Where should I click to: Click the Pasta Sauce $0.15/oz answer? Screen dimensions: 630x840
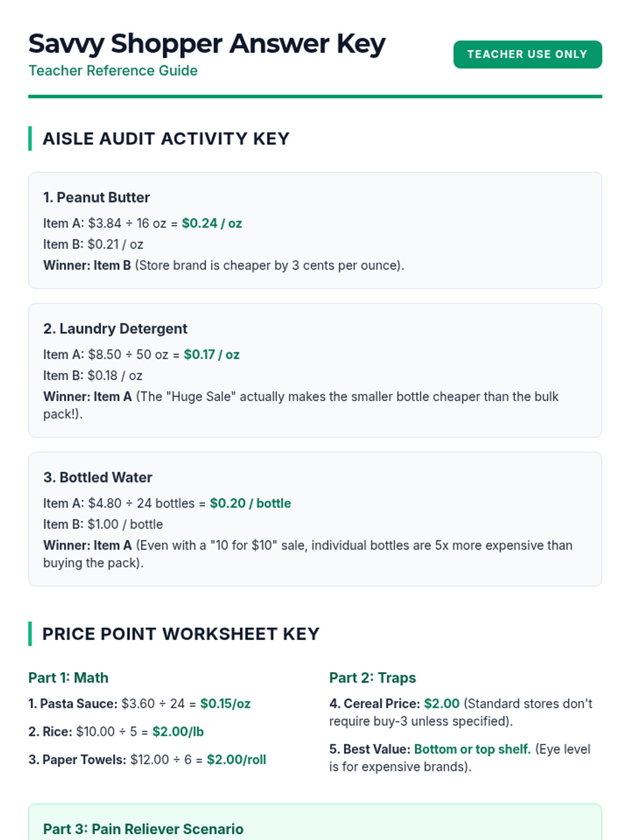point(226,703)
